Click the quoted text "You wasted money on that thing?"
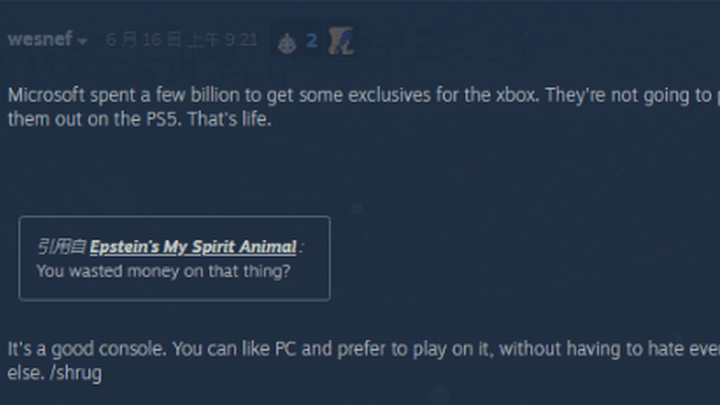This screenshot has height=405, width=720. pyautogui.click(x=163, y=270)
